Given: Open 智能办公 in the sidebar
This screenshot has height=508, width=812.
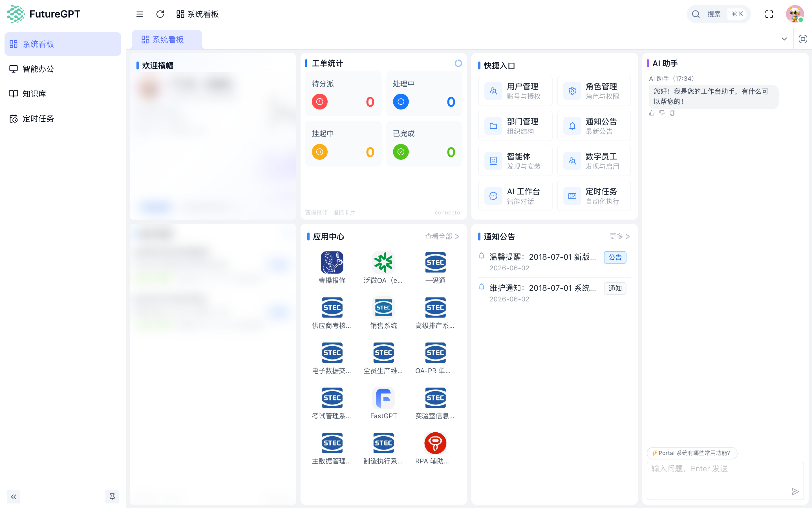Looking at the screenshot, I should click(63, 69).
